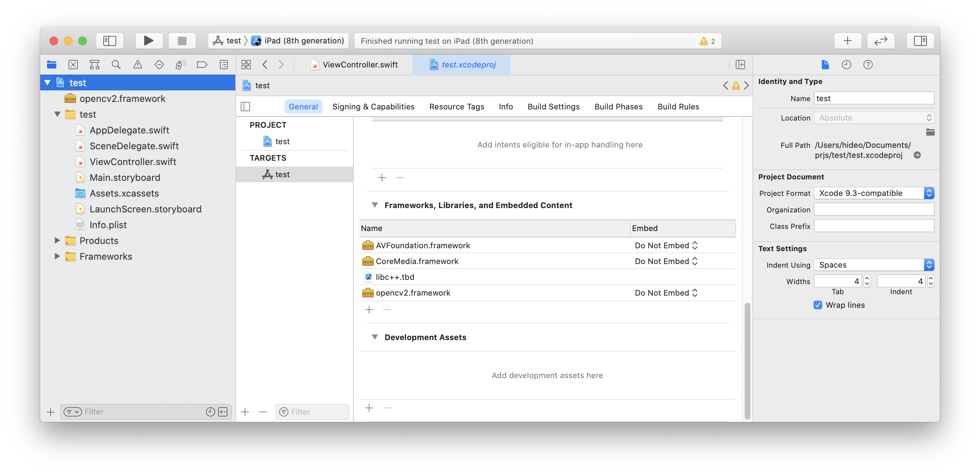Uncheck the Wrap lines checkbox
This screenshot has width=980, height=475.
[x=818, y=305]
